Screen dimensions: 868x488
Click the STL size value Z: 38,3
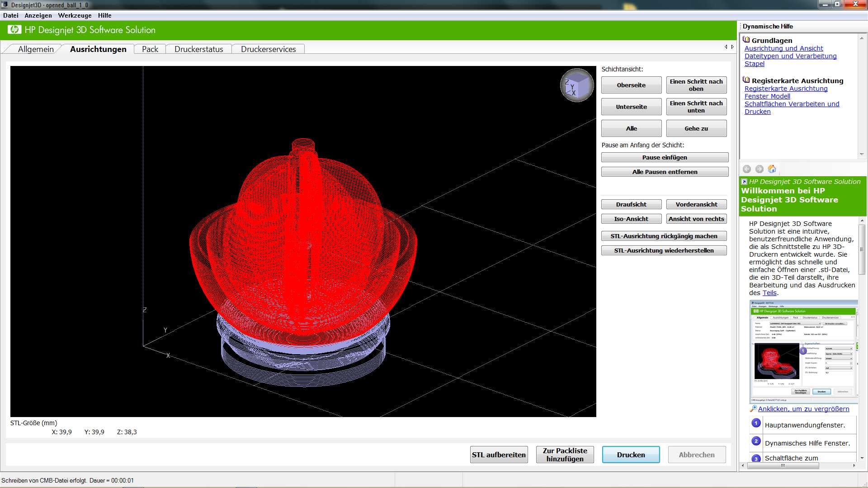coord(127,432)
